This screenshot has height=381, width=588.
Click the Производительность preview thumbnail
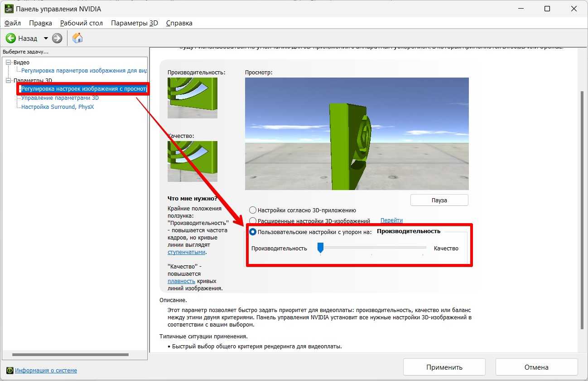click(x=193, y=98)
